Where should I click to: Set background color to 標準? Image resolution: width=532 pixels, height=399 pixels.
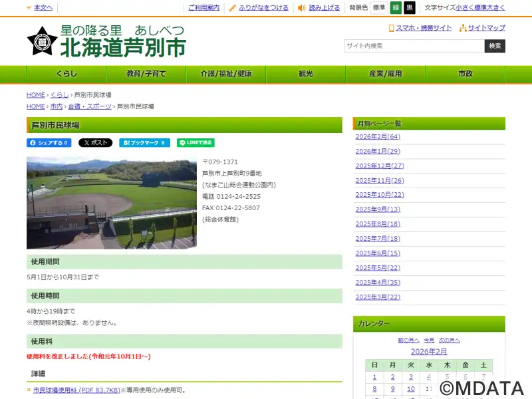coord(378,8)
